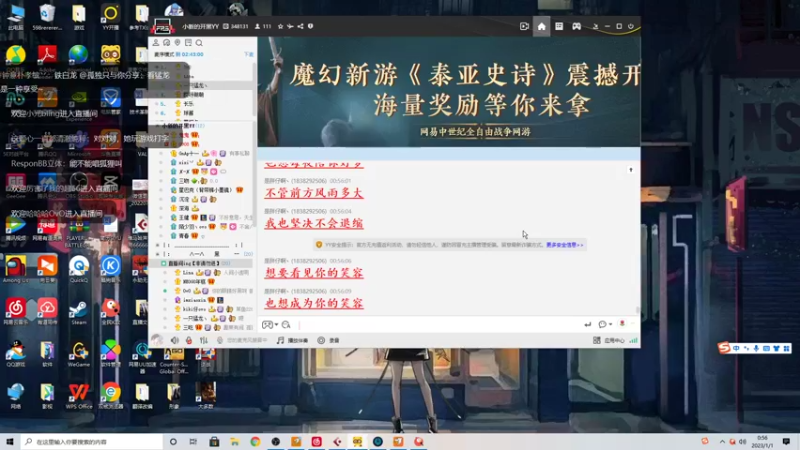
Task: Click the search magnifier in sidebar toolbar
Action: [199, 43]
